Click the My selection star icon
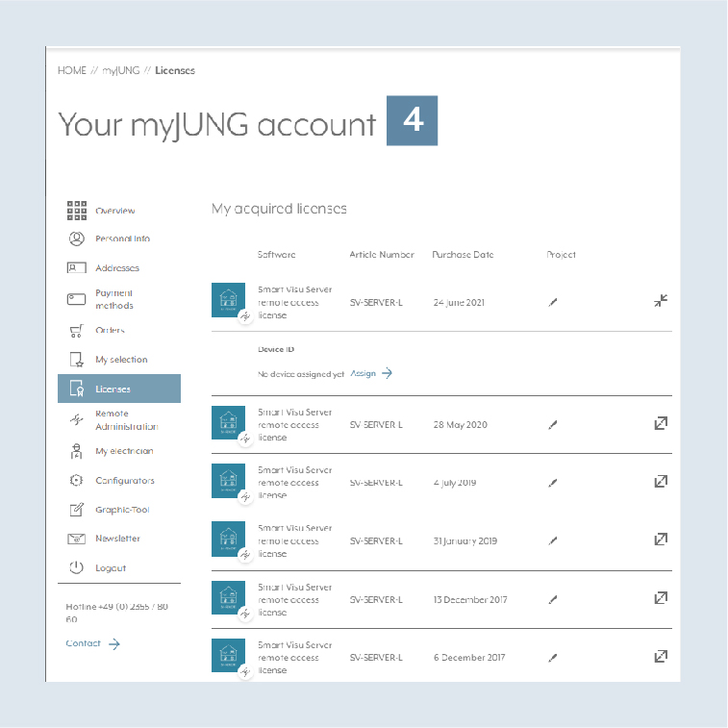728x728 pixels. (x=77, y=360)
